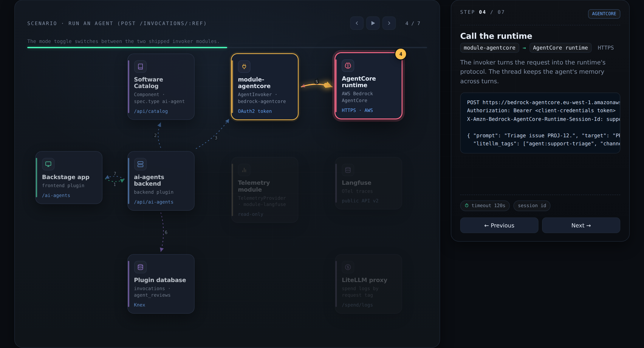
Task: Click the Knex label
Action: point(140,305)
